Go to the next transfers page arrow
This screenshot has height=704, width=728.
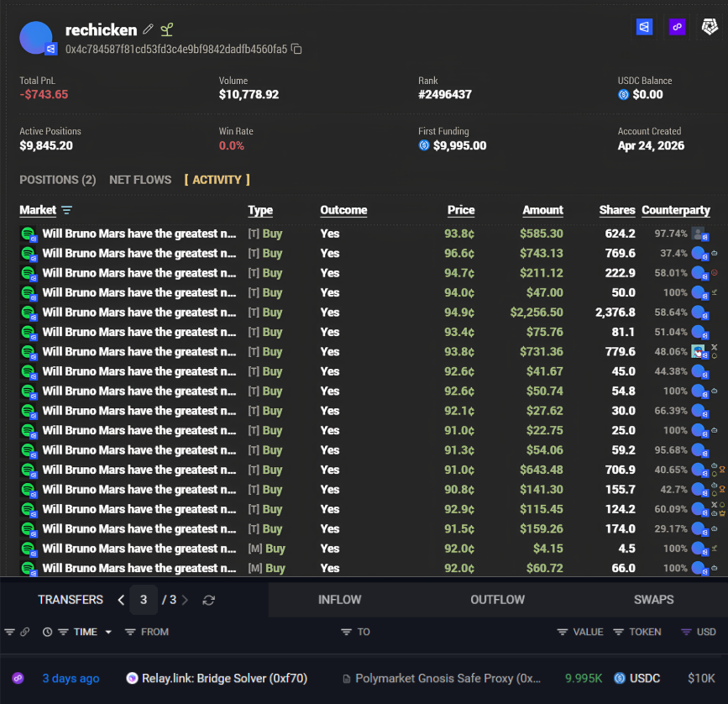185,600
